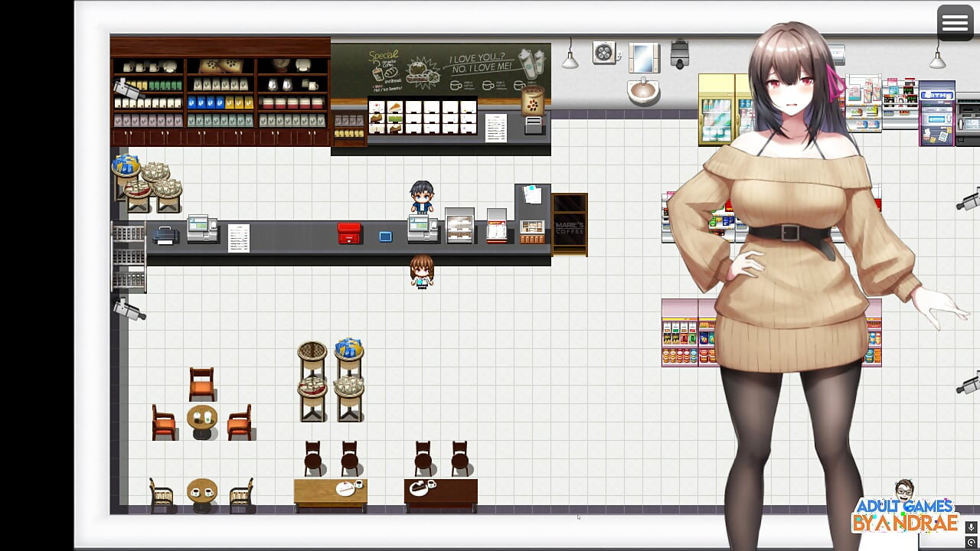Select the paper document on the counter
The width and height of the screenshot is (980, 551).
239,237
